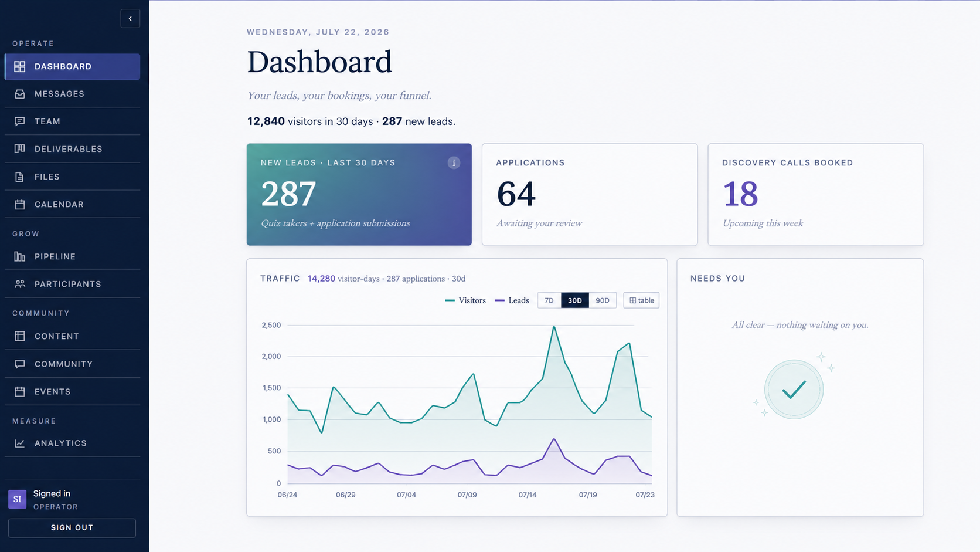Click the Dashboard page heading

[319, 62]
